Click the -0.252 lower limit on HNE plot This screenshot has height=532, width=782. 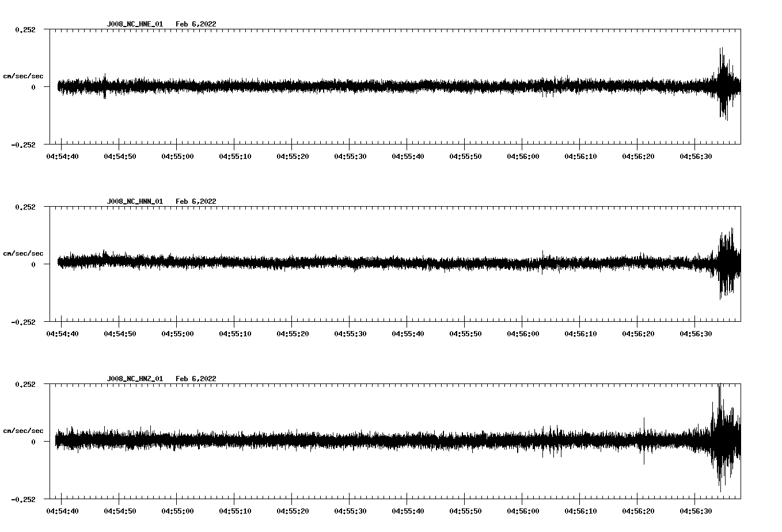pos(23,145)
